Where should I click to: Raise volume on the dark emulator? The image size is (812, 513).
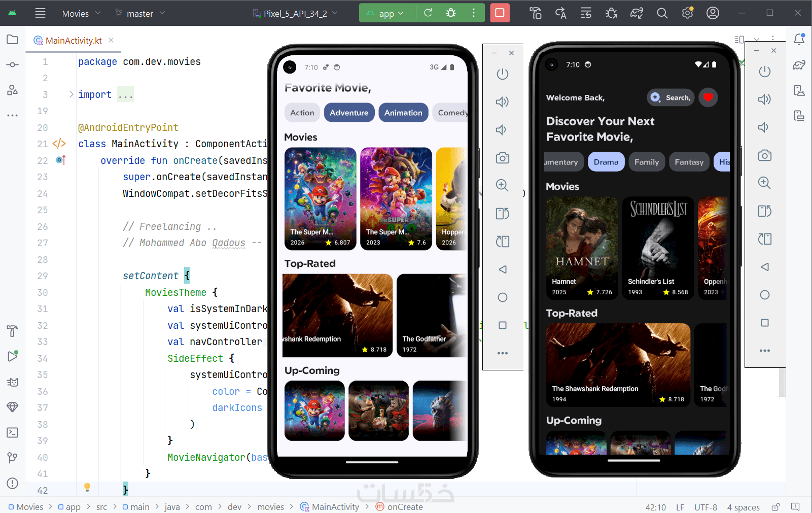click(764, 99)
